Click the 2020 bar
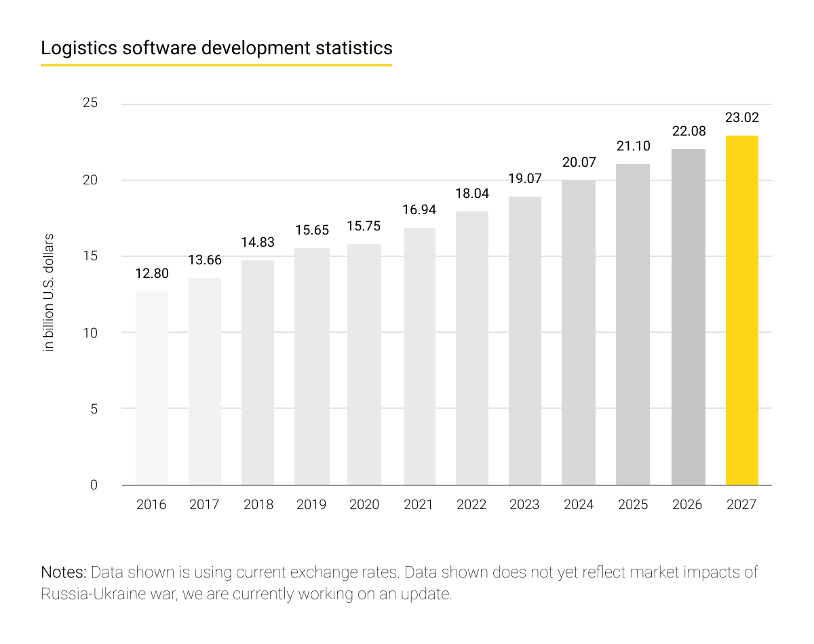This screenshot has width=814, height=644. point(364,365)
